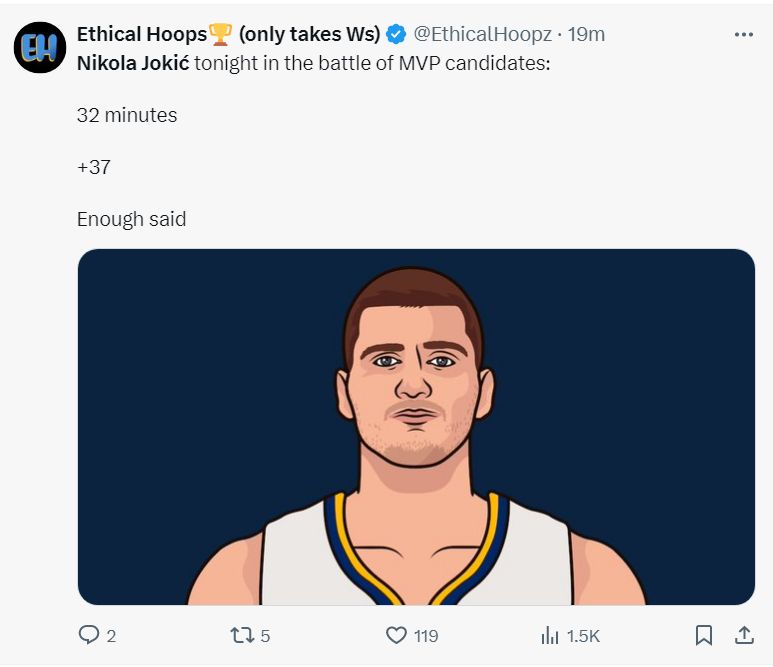Screen dimensions: 773x667
Task: Bookmark this post
Action: coord(704,635)
